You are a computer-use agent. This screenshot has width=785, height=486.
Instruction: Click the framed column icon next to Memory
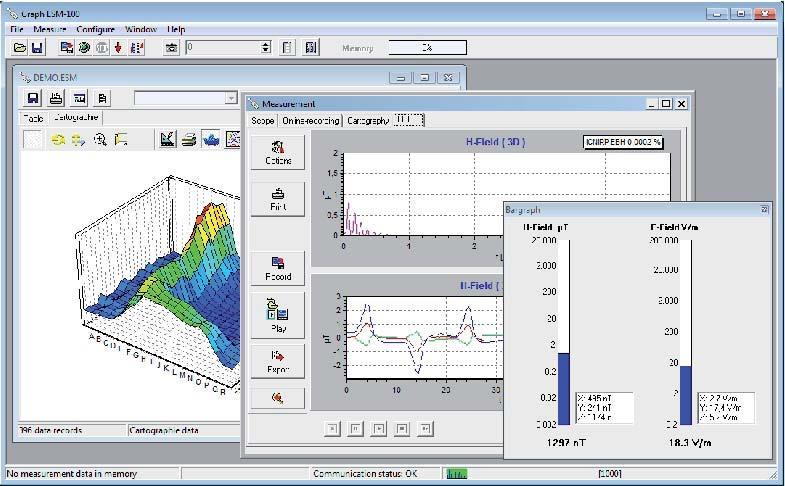[311, 48]
